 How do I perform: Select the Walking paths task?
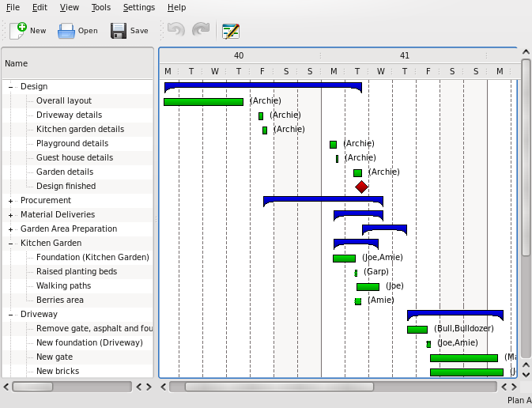[63, 286]
